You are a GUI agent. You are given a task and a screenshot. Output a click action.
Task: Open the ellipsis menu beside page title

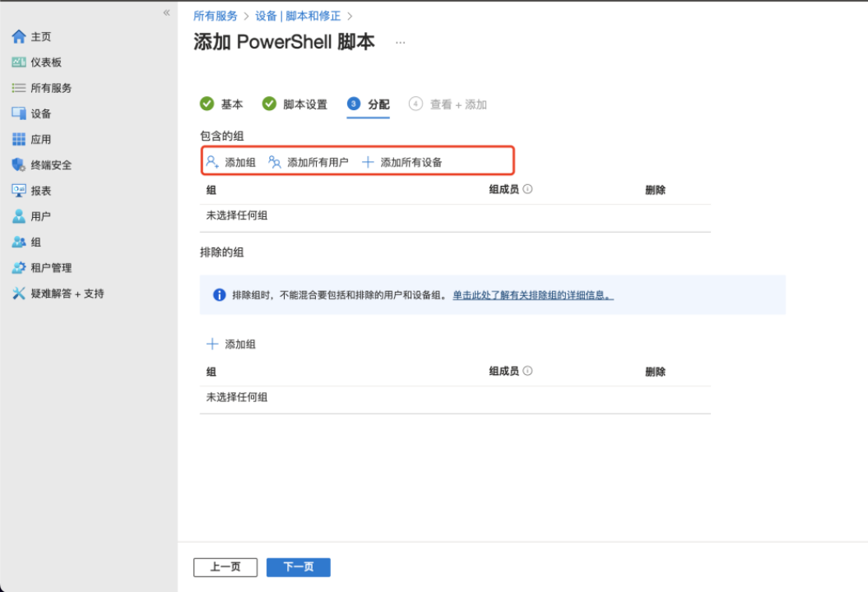tap(400, 43)
